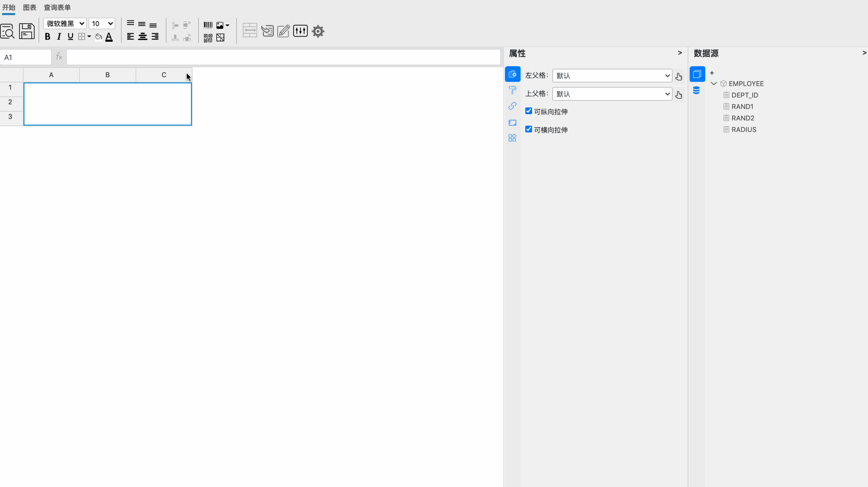Open the paint roller style tab icon

(x=512, y=90)
